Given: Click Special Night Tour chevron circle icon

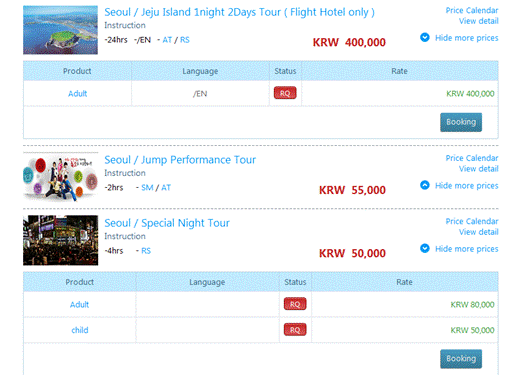Looking at the screenshot, I should [425, 248].
